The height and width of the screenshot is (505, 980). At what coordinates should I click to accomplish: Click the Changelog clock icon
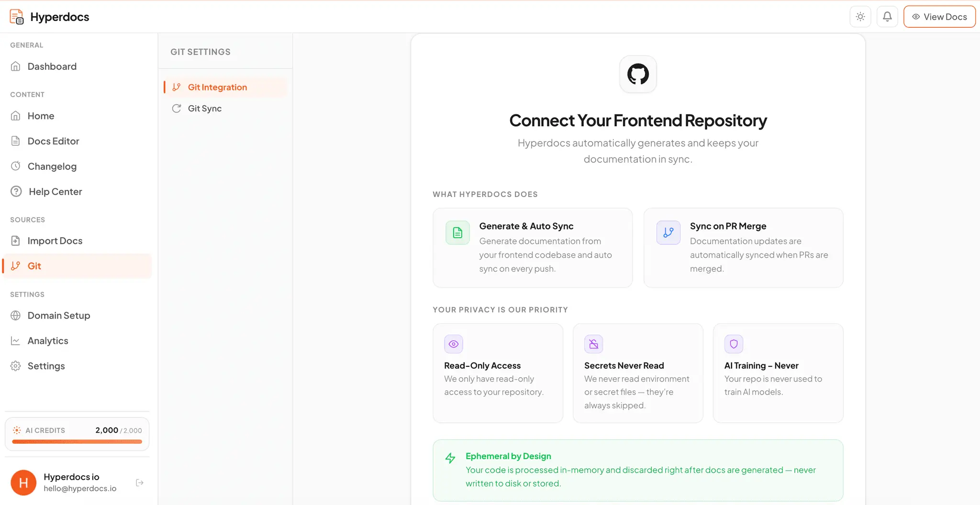pos(16,166)
